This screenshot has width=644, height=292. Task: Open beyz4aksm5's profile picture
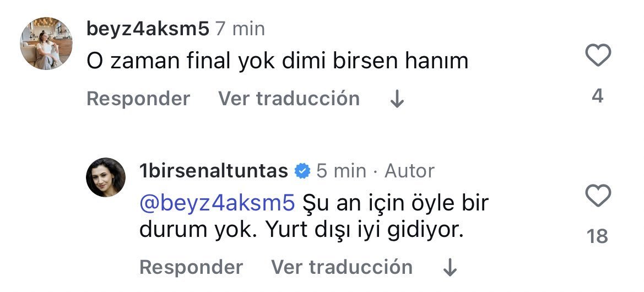point(46,44)
